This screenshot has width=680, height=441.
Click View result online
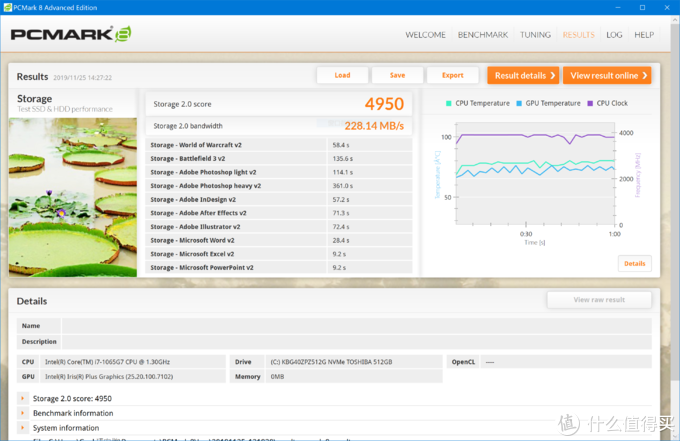coord(607,75)
